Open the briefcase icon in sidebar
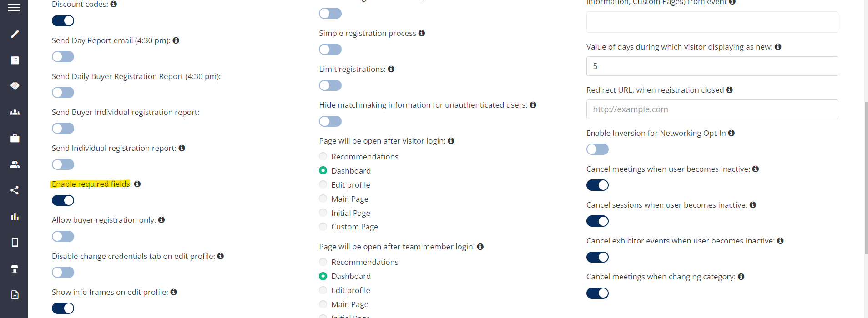 [15, 138]
